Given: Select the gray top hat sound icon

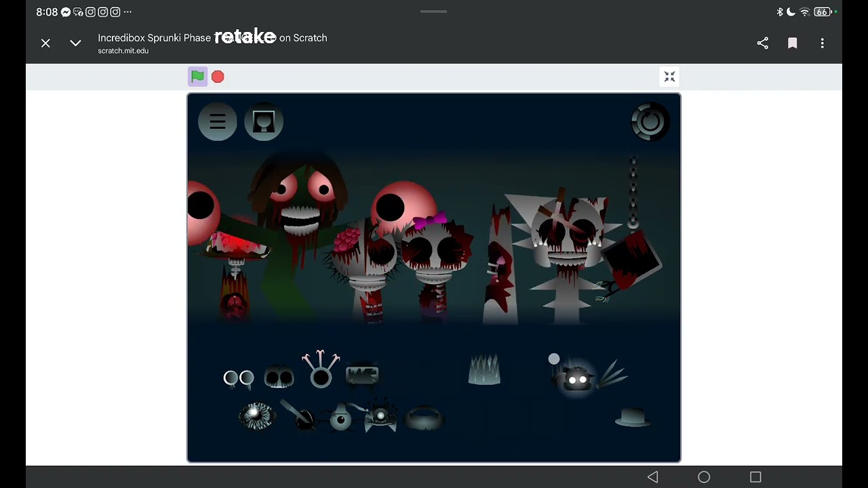Looking at the screenshot, I should pyautogui.click(x=633, y=417).
